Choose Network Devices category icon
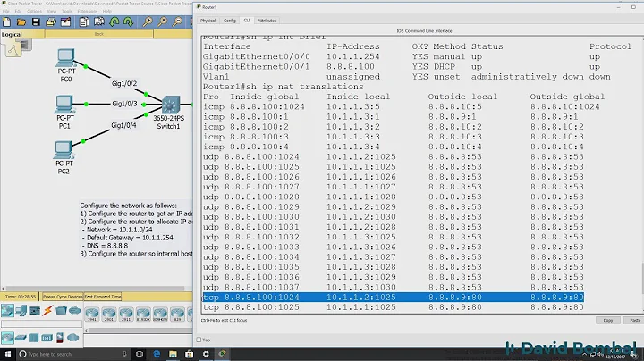The width and height of the screenshot is (644, 361). click(x=7, y=311)
